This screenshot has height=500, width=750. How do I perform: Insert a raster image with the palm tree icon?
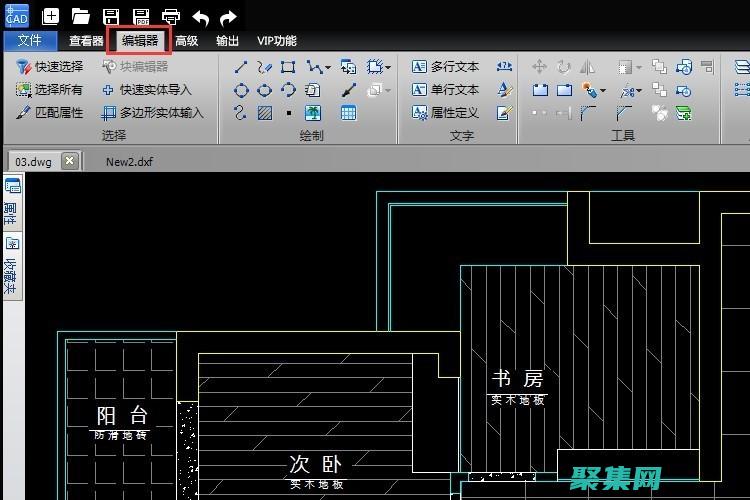pos(313,113)
